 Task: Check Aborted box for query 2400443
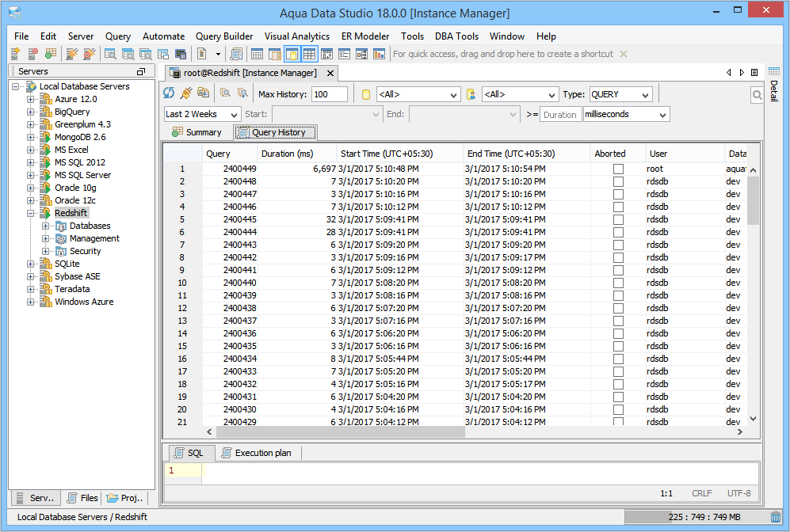coord(618,245)
